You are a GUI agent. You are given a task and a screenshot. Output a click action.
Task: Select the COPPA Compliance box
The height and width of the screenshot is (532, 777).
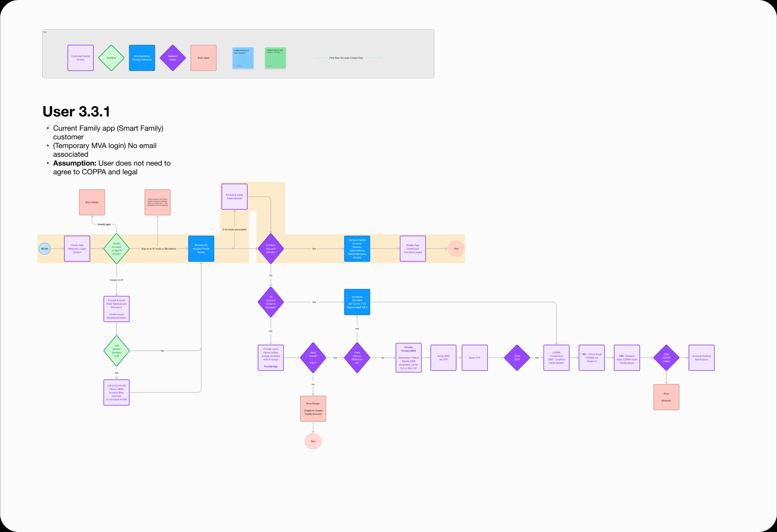point(556,358)
